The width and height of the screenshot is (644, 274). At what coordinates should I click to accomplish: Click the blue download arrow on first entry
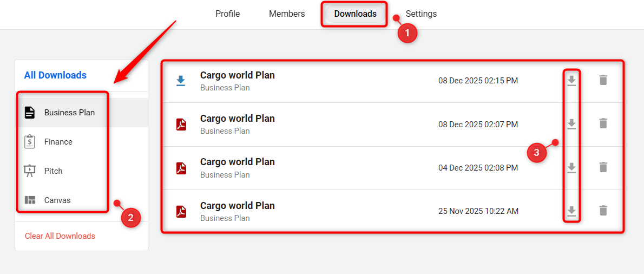181,81
